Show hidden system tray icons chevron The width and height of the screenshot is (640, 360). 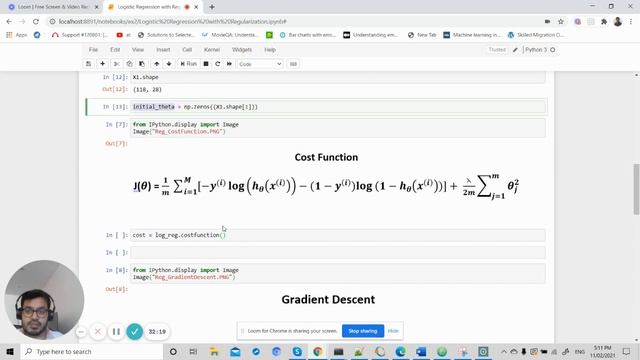coord(504,351)
